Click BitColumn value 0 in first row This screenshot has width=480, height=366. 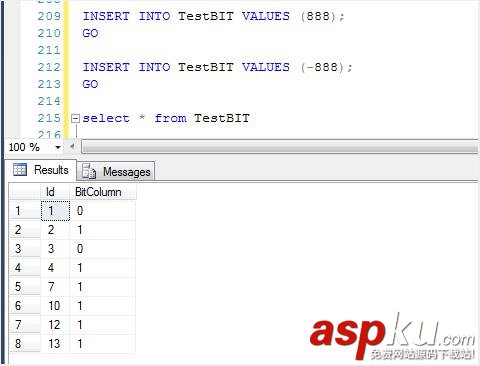pos(103,211)
